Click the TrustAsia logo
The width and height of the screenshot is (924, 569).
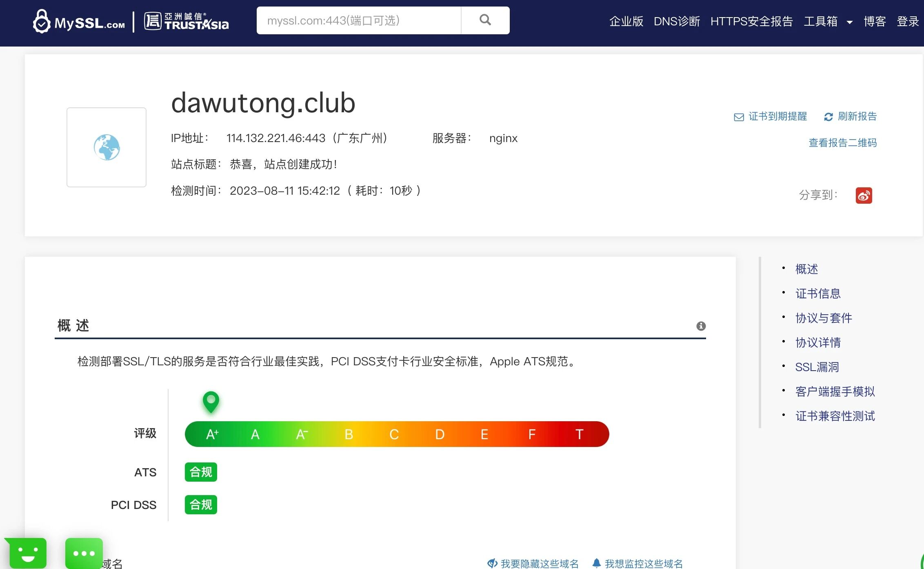[187, 22]
